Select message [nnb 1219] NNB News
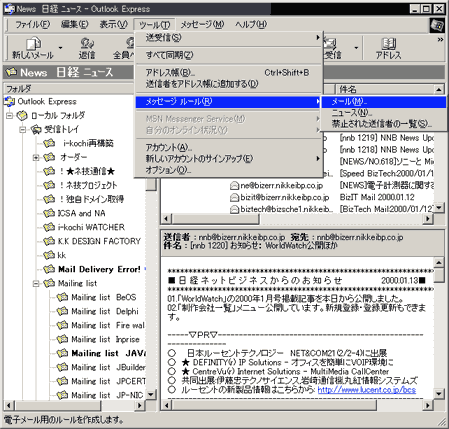Screen dimensions: 449x429 point(386,138)
